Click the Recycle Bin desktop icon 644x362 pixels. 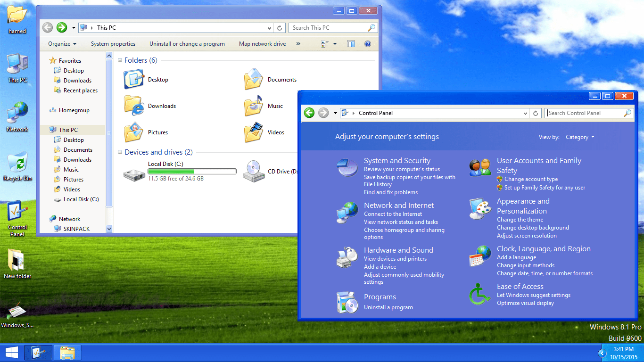17,162
